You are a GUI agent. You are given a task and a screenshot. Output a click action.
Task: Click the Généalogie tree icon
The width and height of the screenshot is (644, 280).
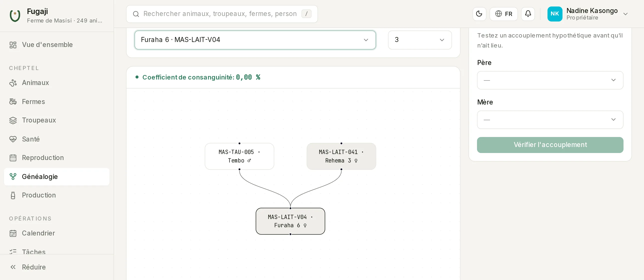[13, 177]
